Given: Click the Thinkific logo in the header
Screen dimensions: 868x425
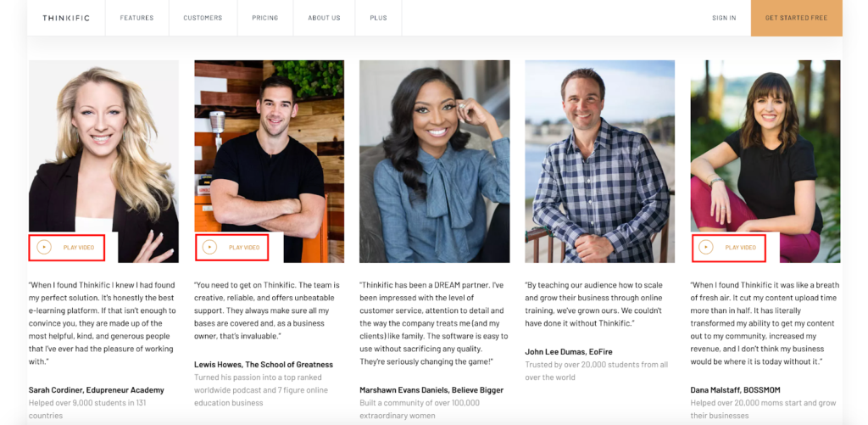Looking at the screenshot, I should click(x=66, y=18).
